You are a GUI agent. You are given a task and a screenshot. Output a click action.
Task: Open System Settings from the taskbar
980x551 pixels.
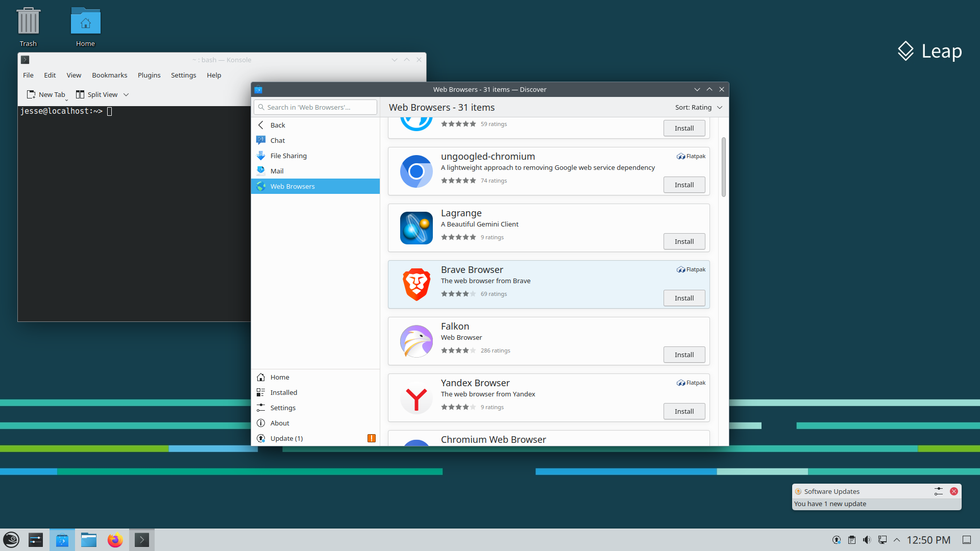point(36,540)
